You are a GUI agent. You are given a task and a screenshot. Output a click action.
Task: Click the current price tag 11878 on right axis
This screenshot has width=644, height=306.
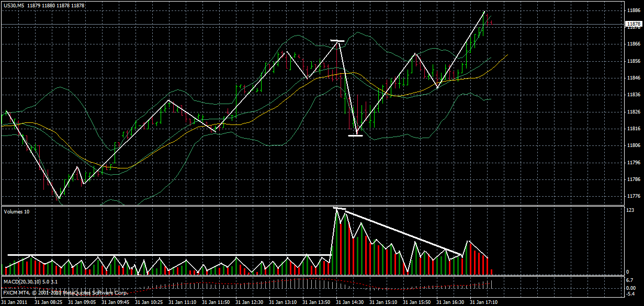[x=635, y=22]
